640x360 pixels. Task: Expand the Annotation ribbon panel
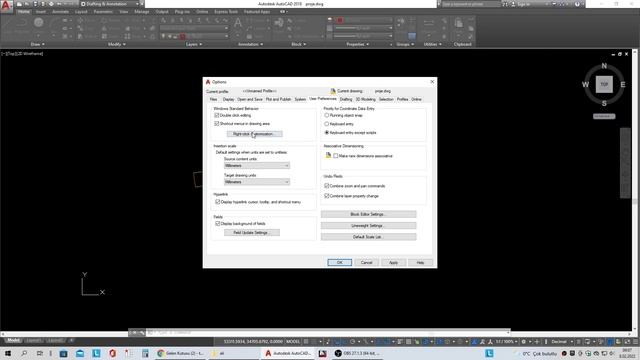coord(250,44)
